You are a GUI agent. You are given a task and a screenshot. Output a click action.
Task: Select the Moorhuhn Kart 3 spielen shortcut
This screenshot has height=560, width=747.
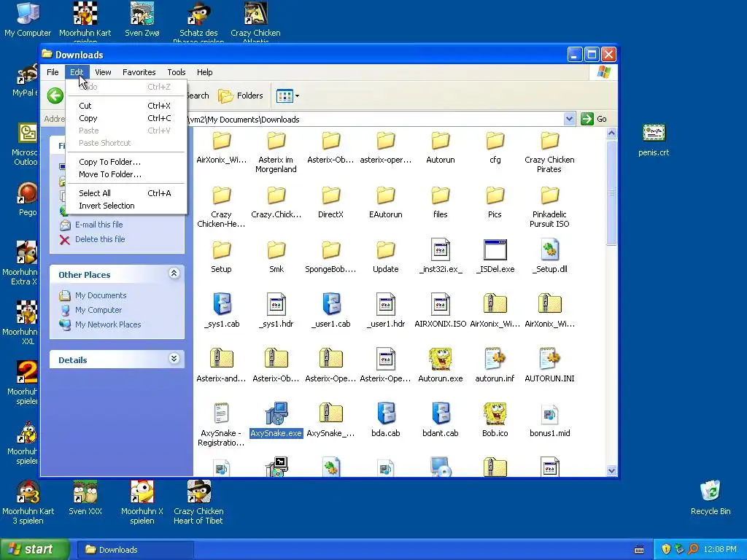[28, 502]
